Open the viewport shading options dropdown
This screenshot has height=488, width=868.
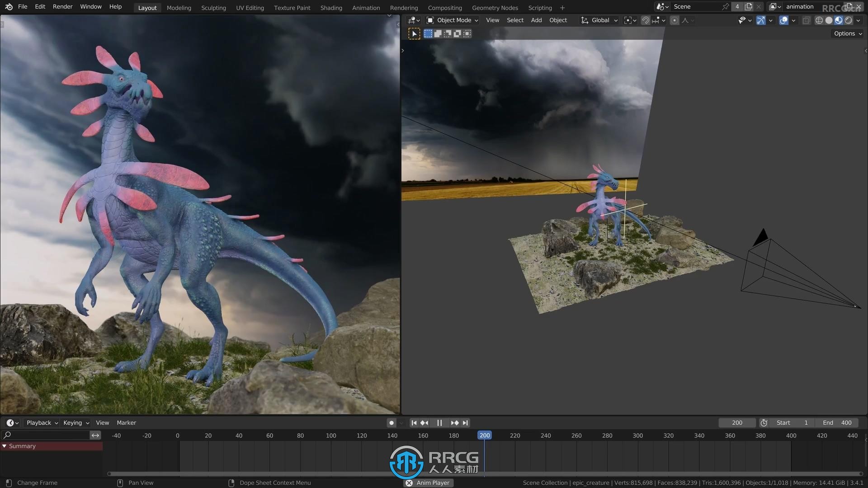click(858, 20)
